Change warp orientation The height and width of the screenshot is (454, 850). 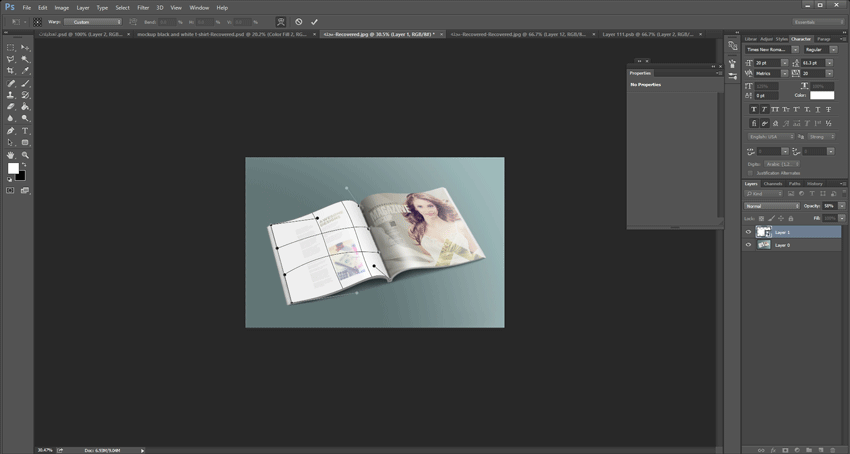pos(133,22)
